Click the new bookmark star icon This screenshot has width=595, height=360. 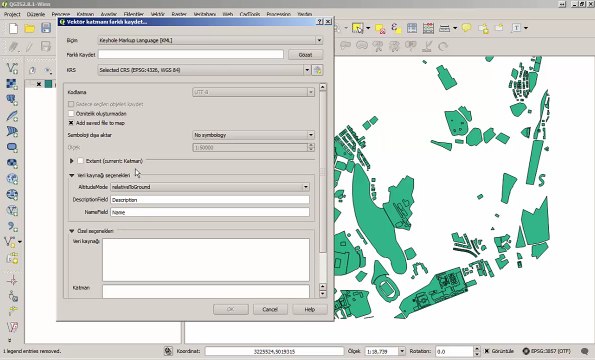(483, 28)
